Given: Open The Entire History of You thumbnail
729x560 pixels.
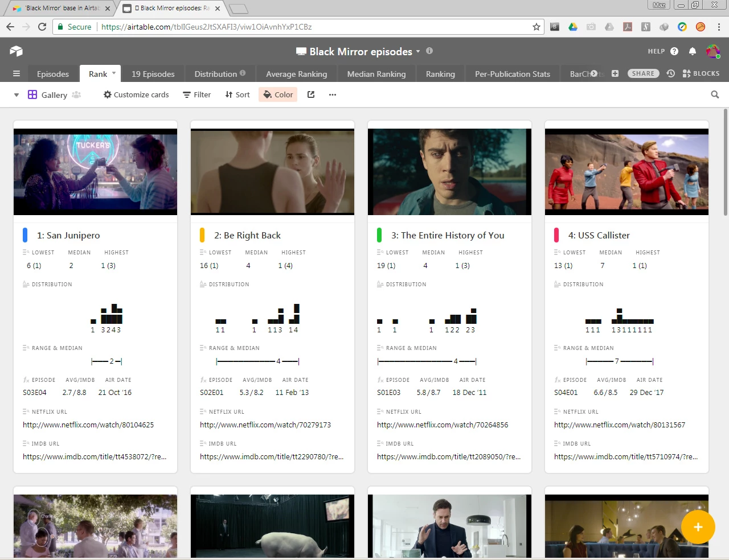Looking at the screenshot, I should (x=449, y=172).
